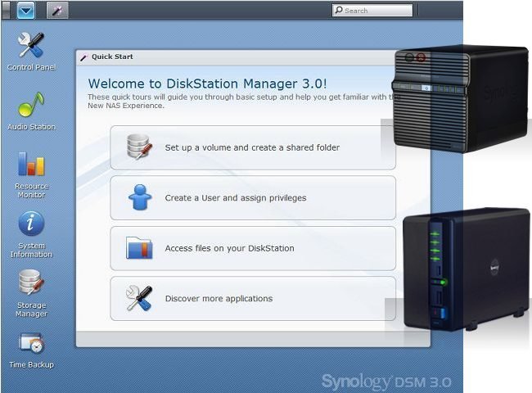Click the 'New NAS Experience.' text line

click(125, 106)
